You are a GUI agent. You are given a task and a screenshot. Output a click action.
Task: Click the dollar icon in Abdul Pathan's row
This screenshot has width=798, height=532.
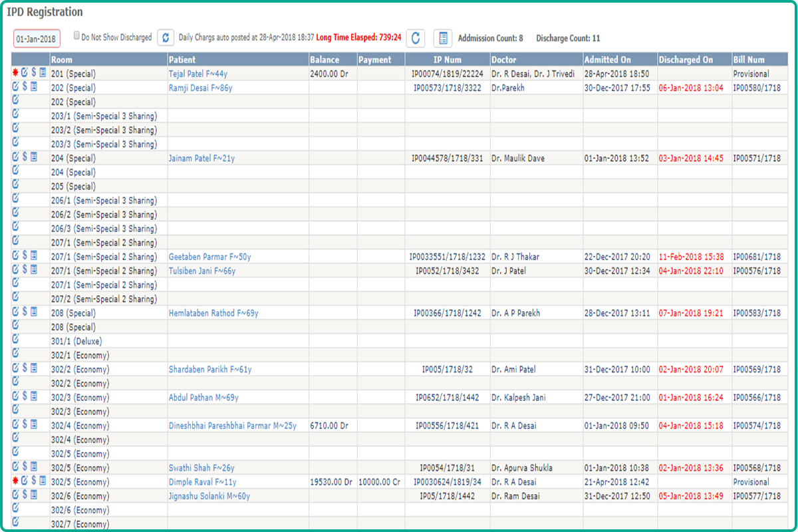25,396
